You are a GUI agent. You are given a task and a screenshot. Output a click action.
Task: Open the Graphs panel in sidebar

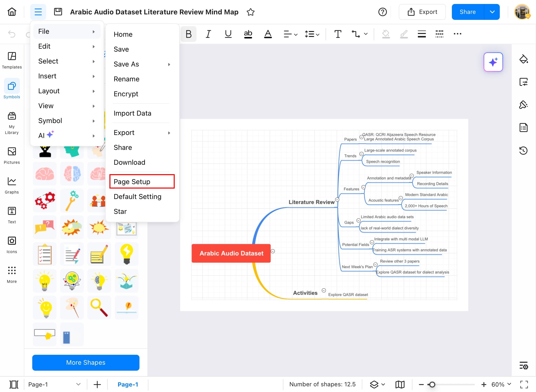[x=11, y=185]
